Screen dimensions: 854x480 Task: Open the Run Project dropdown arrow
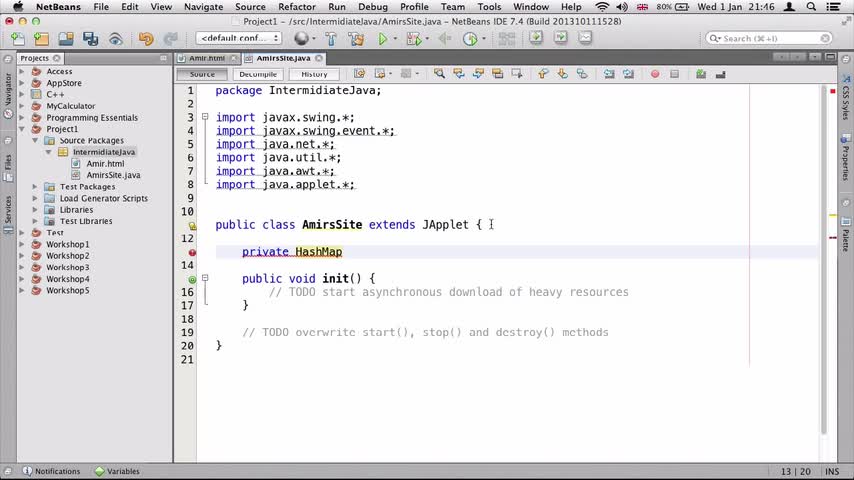tap(395, 39)
